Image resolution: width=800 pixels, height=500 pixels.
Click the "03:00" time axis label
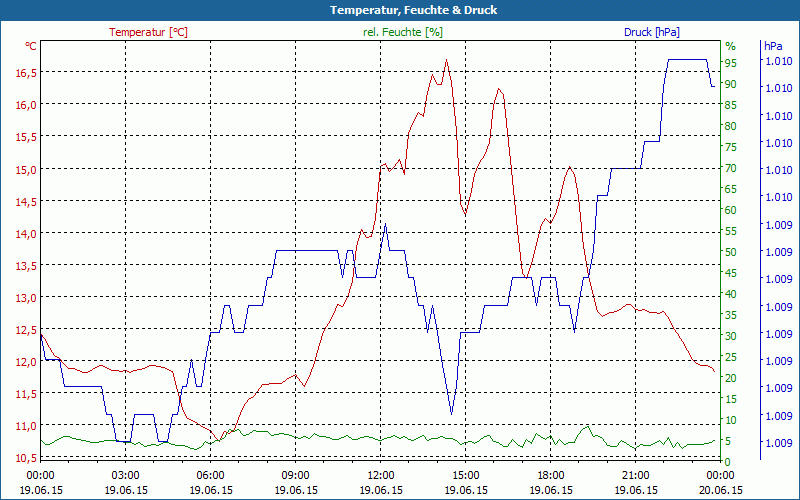pos(126,476)
